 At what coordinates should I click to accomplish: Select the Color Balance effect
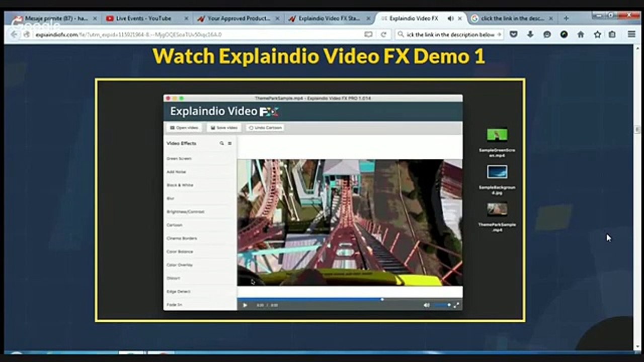[x=200, y=251]
